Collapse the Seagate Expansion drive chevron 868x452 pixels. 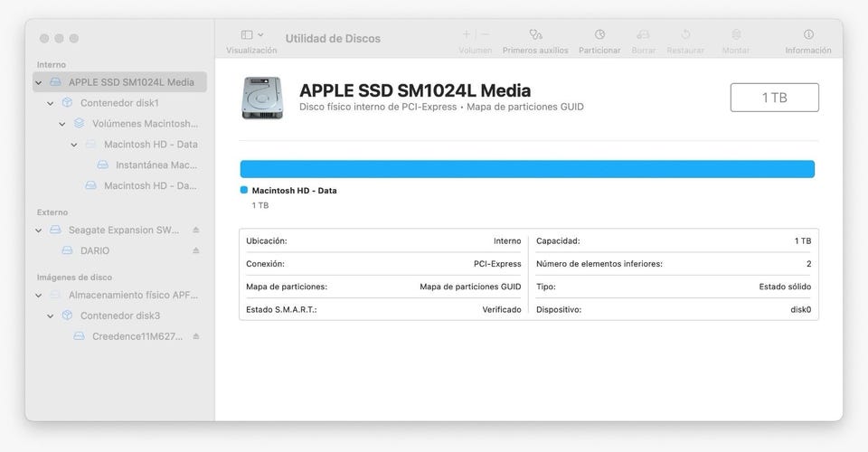point(39,231)
